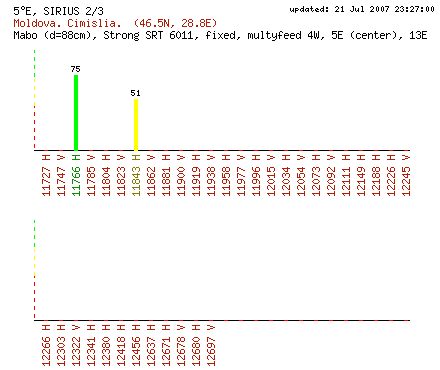Select the red Moldova. Cimislia. location line
Image resolution: width=440 pixels, height=370 pixels.
(x=115, y=23)
